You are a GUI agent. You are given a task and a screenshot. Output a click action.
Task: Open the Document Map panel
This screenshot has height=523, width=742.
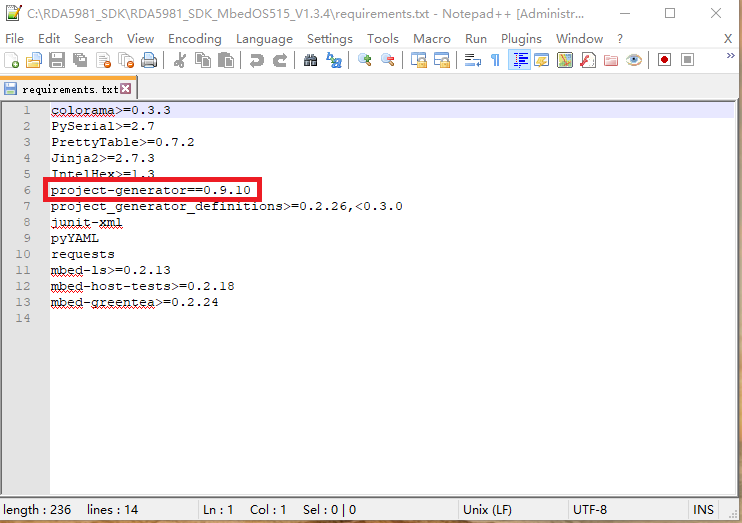pos(565,60)
